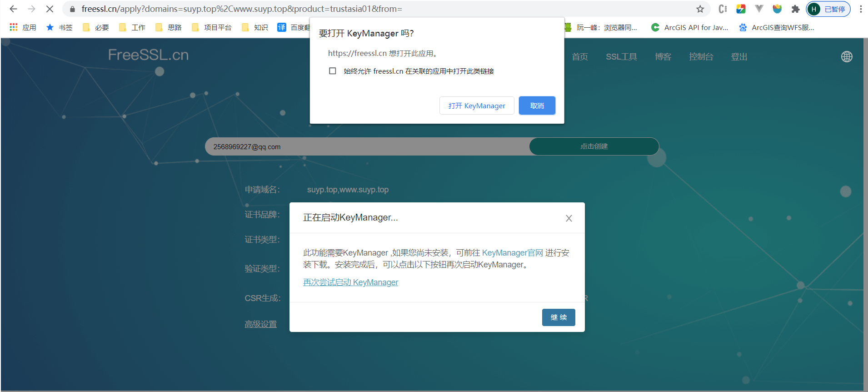Click the 继续 button
This screenshot has height=392, width=868.
point(559,317)
